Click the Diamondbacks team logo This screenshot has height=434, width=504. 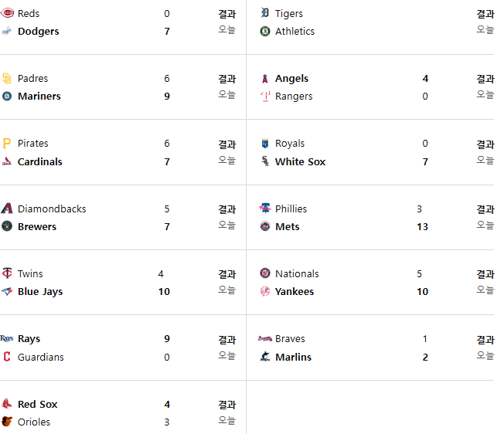point(7,209)
